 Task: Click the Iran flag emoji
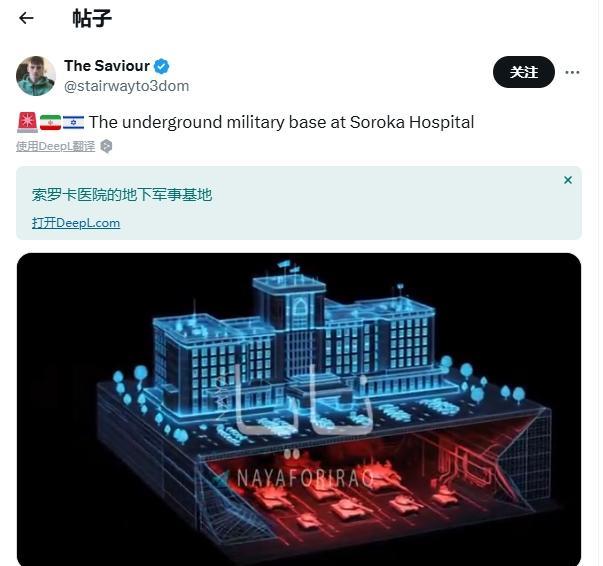(x=50, y=122)
